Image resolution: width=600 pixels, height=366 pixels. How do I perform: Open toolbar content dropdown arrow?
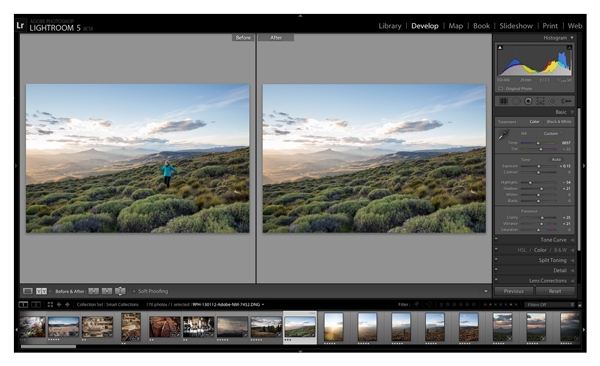(486, 291)
